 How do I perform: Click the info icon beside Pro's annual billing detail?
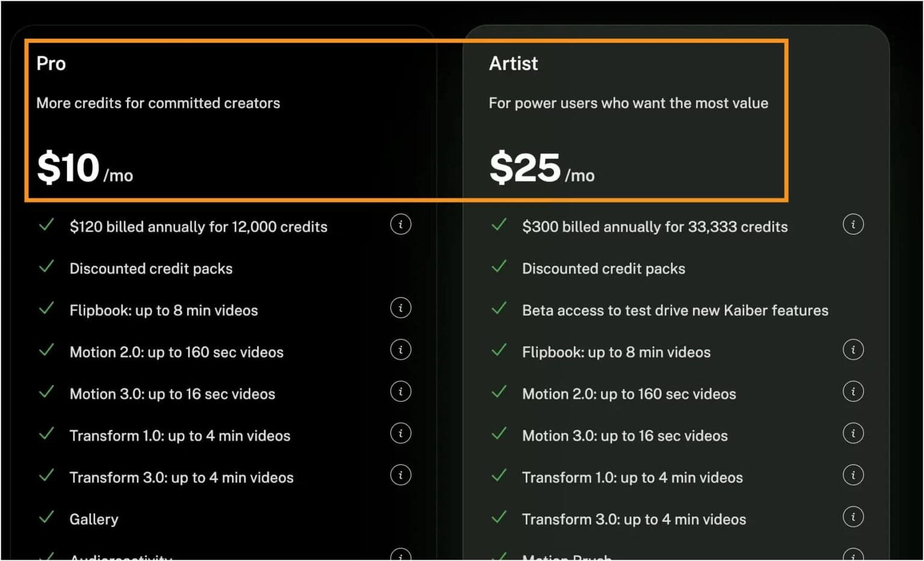(401, 224)
